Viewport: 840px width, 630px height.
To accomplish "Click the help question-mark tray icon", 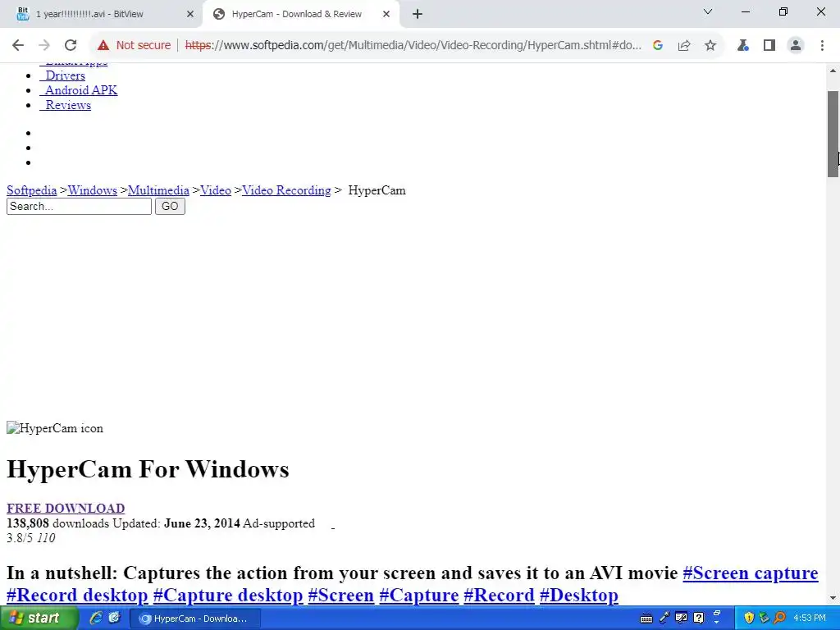I will pos(699,619).
